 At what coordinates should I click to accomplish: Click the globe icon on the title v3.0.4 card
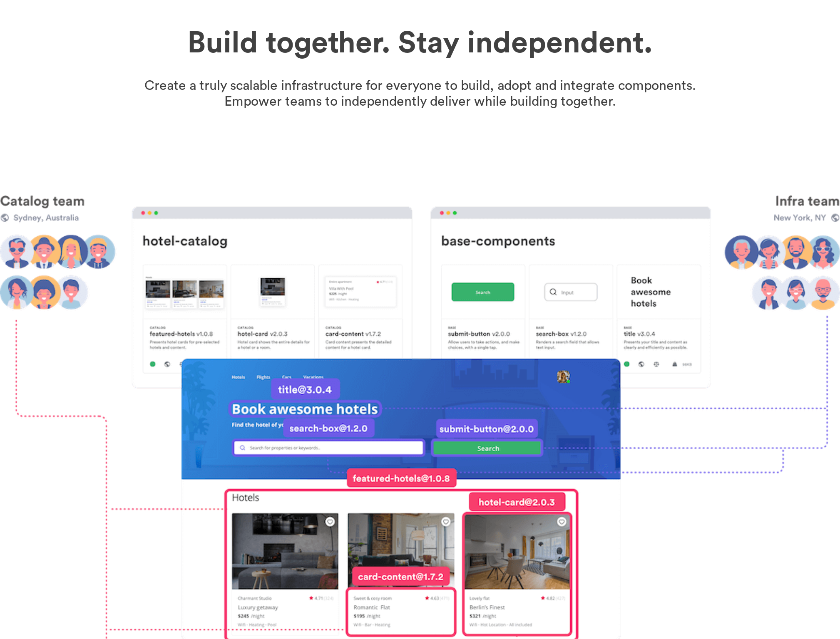click(641, 364)
